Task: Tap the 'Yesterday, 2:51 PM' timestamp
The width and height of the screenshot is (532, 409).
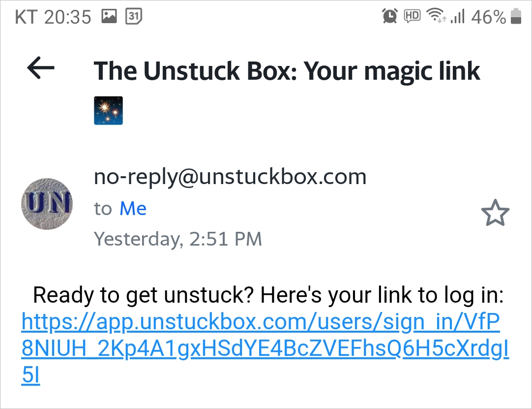Action: (178, 239)
